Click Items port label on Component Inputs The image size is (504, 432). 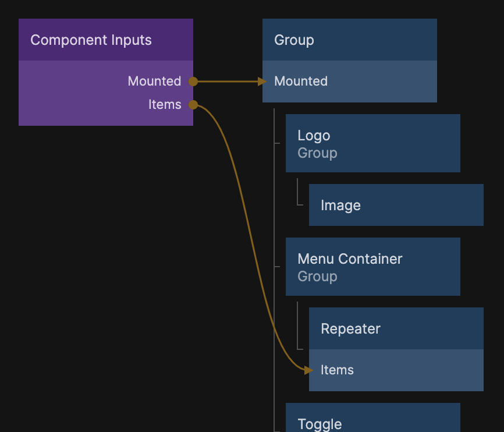tap(165, 105)
